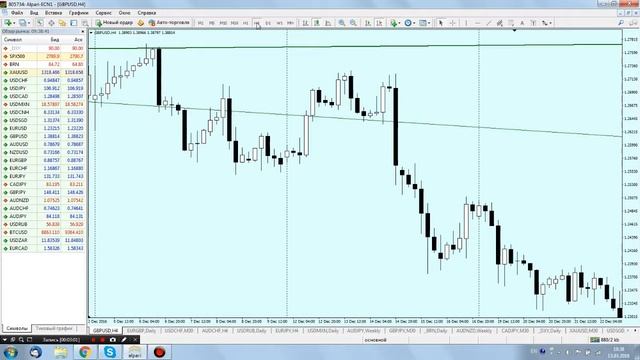
Task: Expand the Profiles dropdown arrow
Action: [28, 23]
